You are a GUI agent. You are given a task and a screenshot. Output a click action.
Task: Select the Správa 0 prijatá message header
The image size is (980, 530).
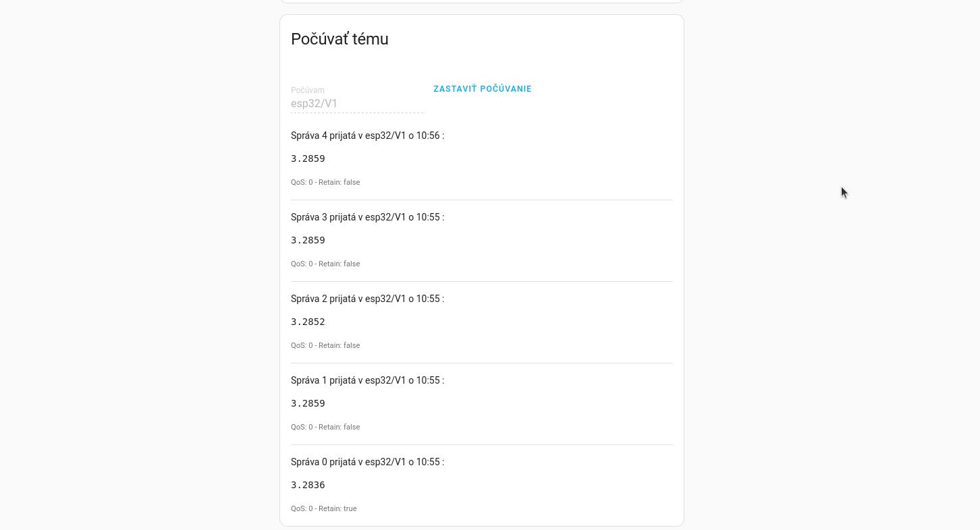click(x=366, y=462)
